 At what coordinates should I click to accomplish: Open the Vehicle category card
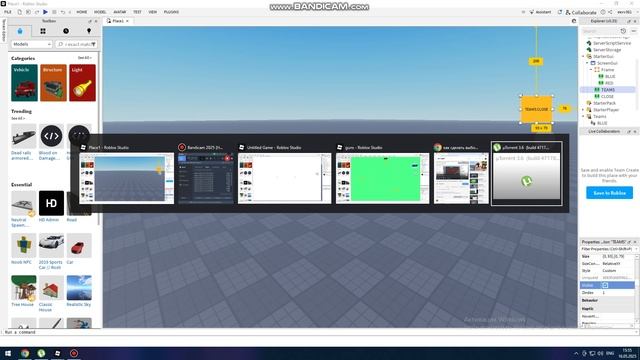(x=24, y=83)
